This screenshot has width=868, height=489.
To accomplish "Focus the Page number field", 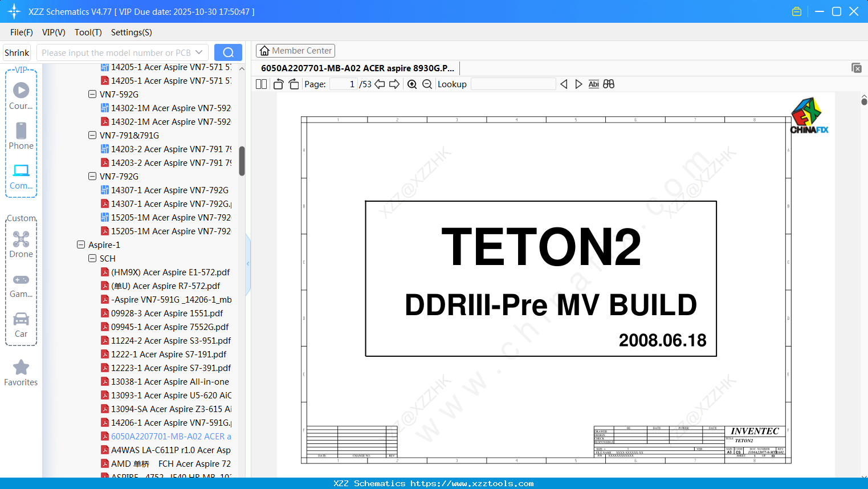I will coord(344,84).
